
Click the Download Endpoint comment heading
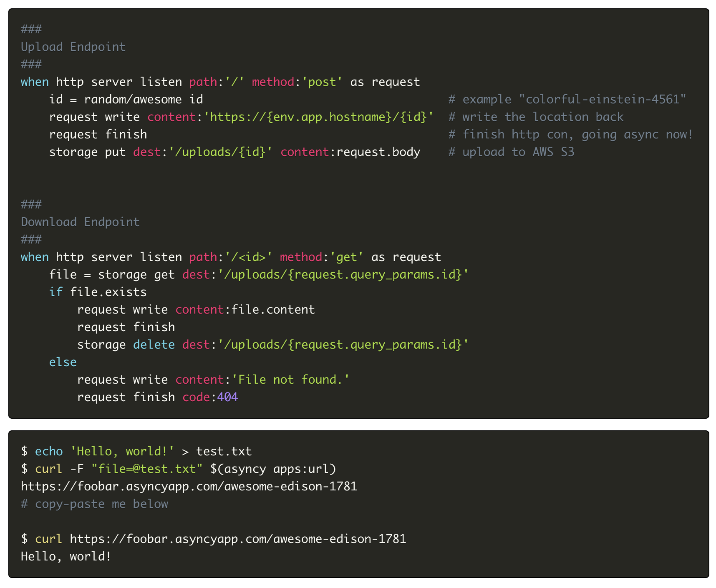[x=80, y=222]
